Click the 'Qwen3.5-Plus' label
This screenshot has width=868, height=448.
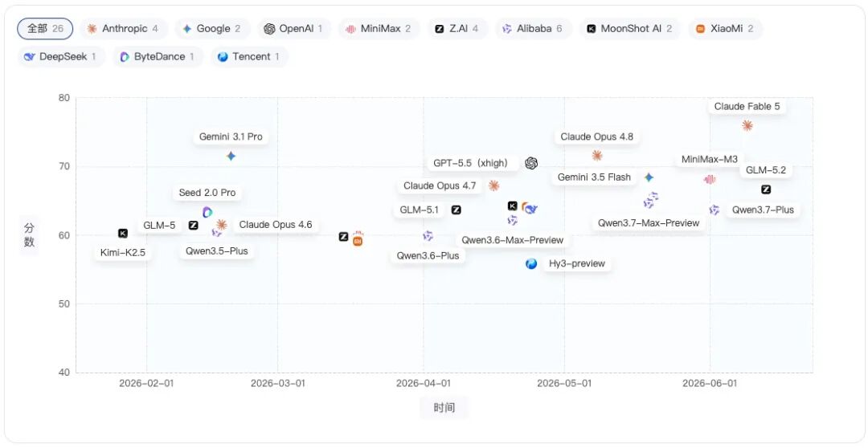coord(216,251)
